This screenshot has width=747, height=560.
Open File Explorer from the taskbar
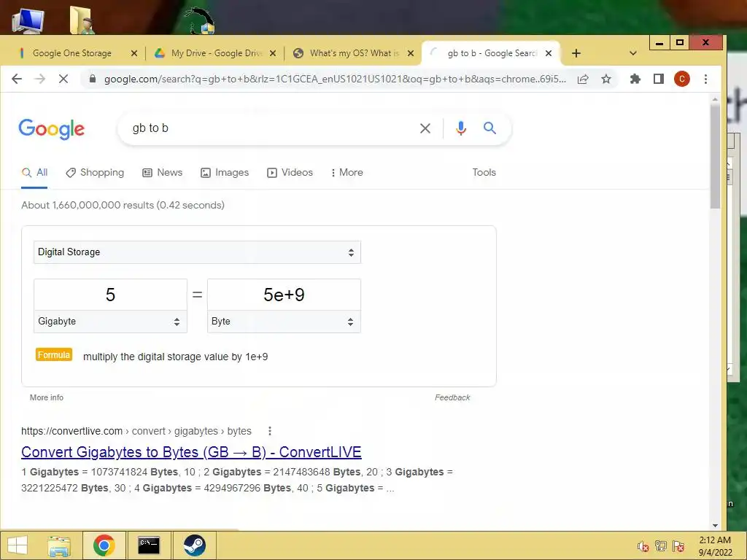[x=59, y=545]
